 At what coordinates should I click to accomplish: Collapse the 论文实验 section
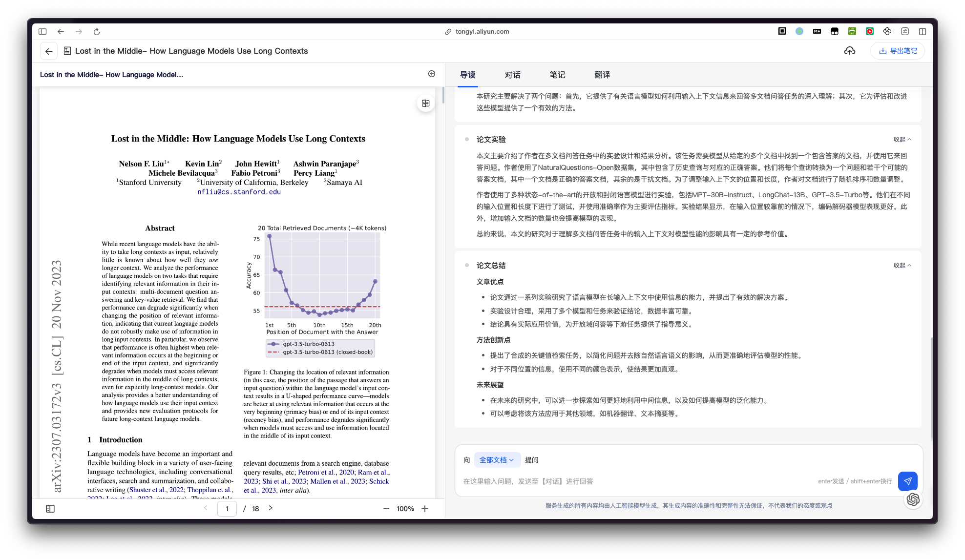(902, 140)
